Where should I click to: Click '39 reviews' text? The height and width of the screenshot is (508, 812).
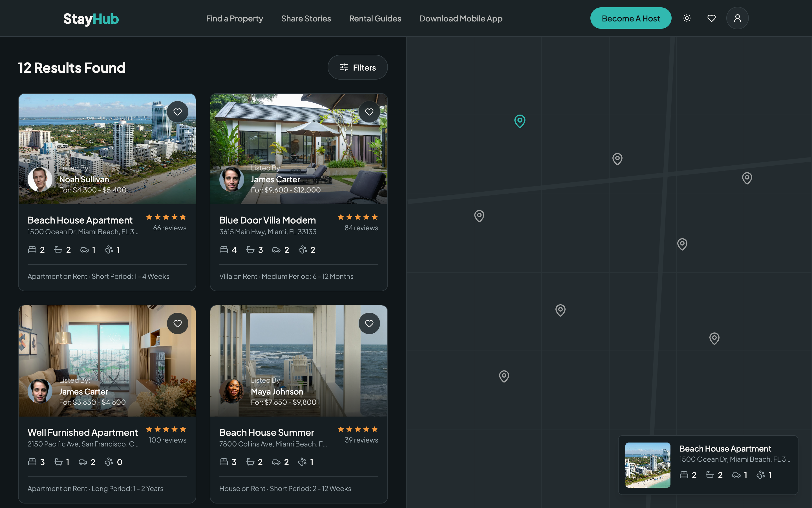point(361,440)
